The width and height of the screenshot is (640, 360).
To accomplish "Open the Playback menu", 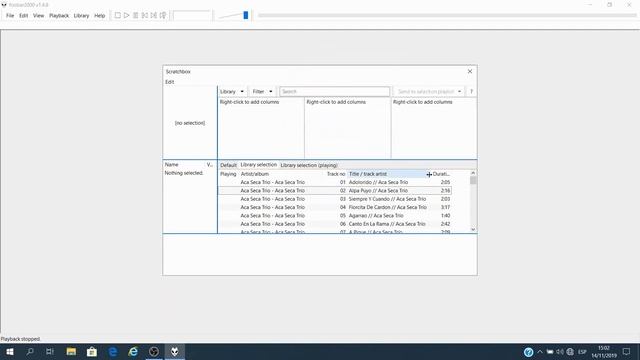I will (59, 16).
